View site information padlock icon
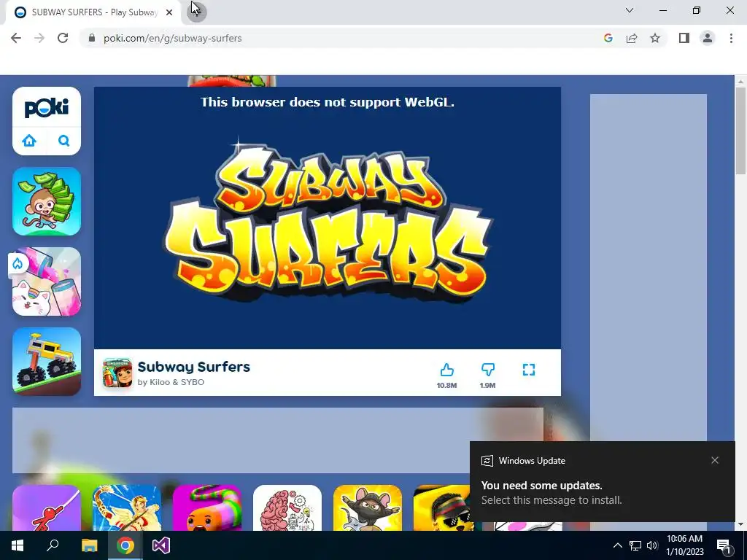The height and width of the screenshot is (560, 747). (x=92, y=38)
